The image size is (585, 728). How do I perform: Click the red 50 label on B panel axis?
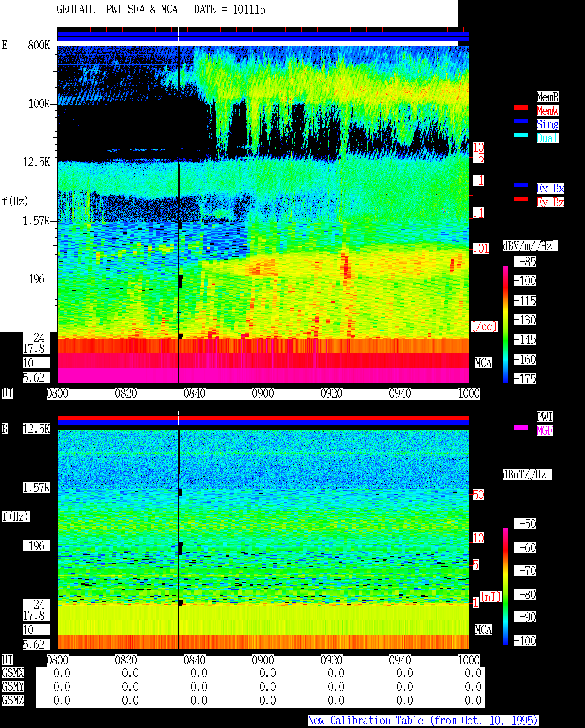[x=478, y=494]
